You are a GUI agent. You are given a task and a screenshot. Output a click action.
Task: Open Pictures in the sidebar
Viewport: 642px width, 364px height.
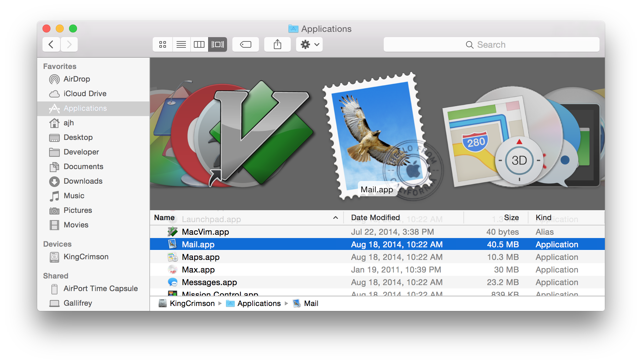93,211
